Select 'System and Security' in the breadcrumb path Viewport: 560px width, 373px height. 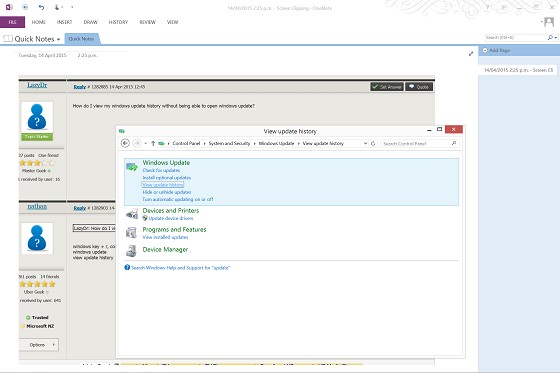pyautogui.click(x=229, y=143)
